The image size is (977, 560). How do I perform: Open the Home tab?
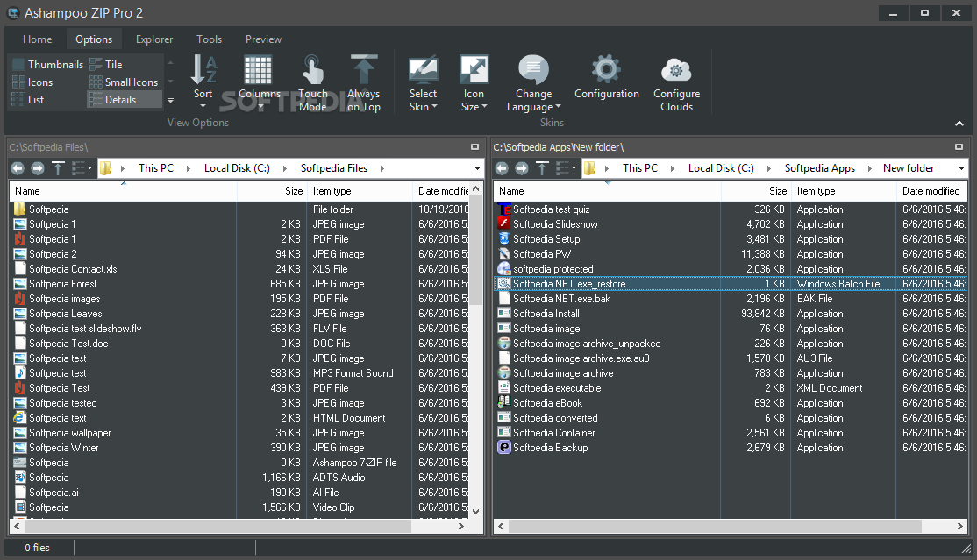click(x=38, y=39)
